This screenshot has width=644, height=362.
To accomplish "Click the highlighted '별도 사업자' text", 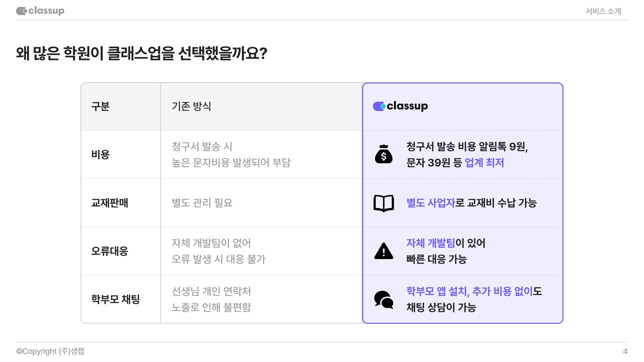I will 431,203.
